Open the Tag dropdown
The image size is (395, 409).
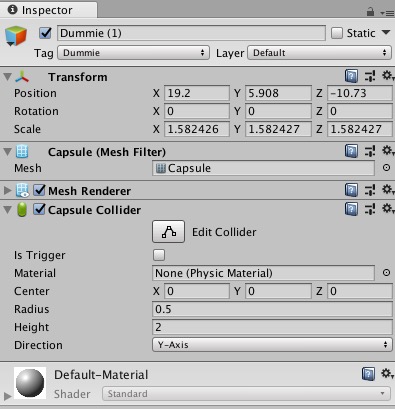[133, 53]
